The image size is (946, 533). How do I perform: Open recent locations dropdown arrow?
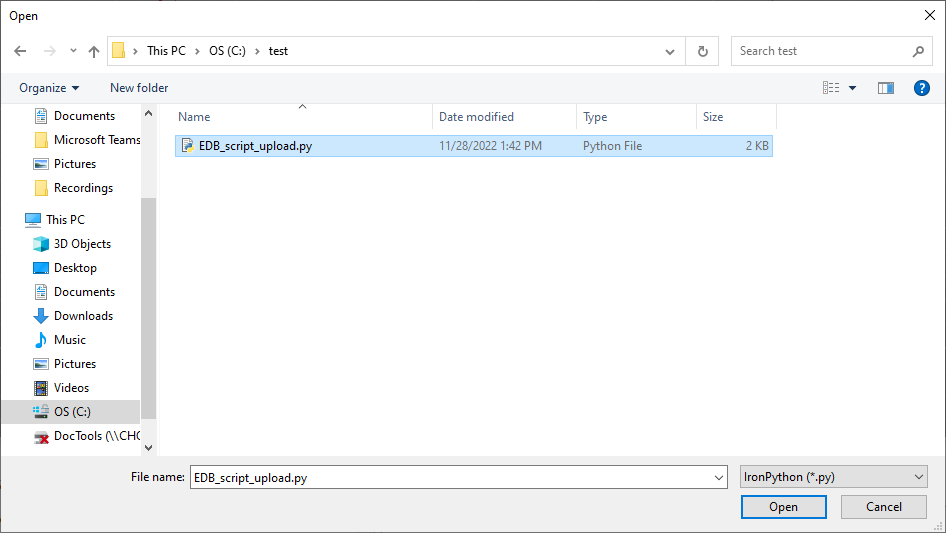(73, 51)
